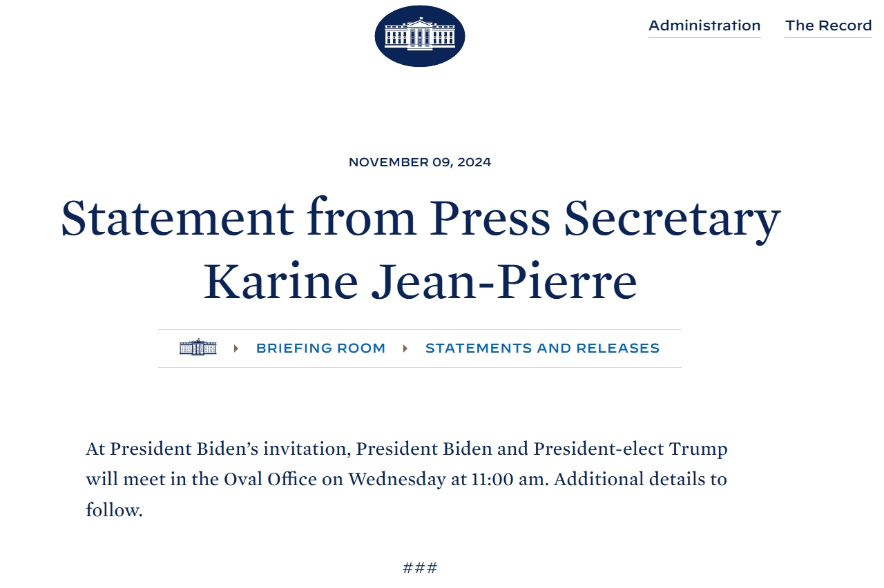
Task: Click "President-elect Trump" in the statement body
Action: pos(631,449)
